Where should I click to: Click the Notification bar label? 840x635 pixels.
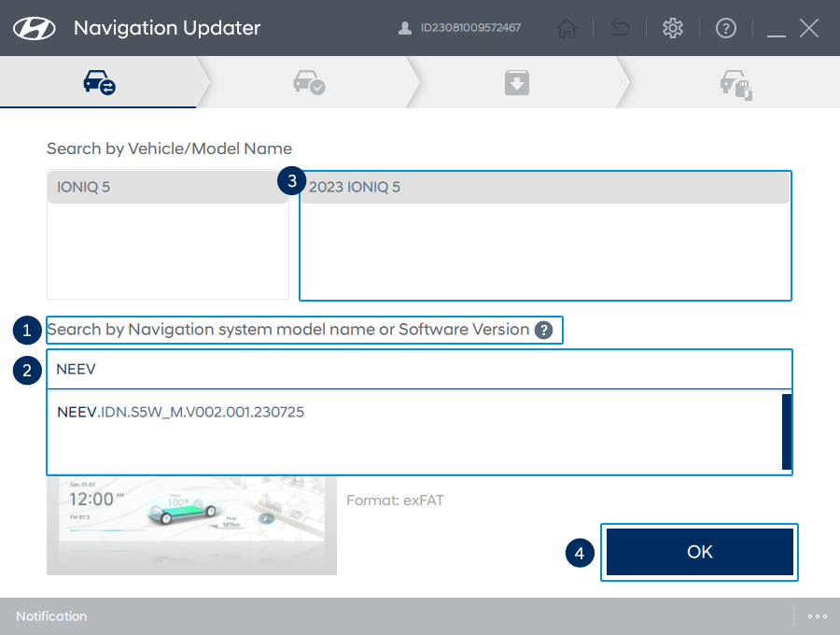[x=51, y=616]
